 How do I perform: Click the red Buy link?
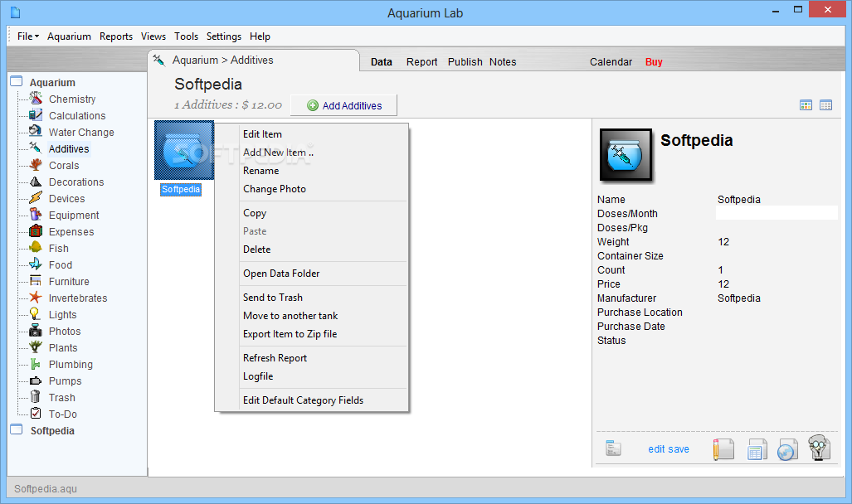point(654,62)
